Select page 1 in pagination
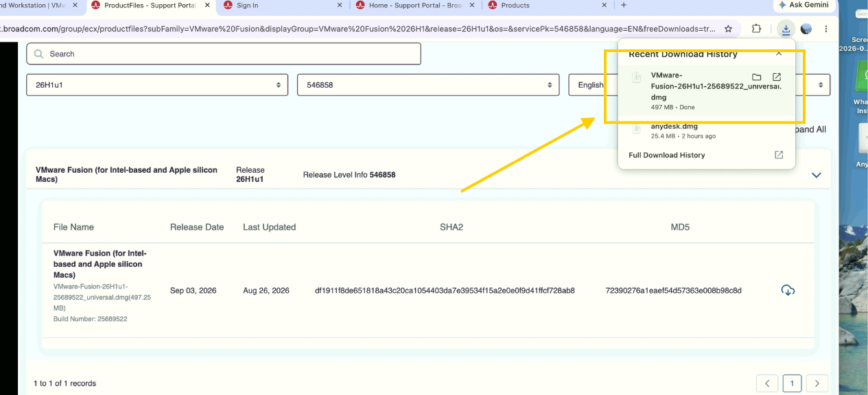This screenshot has width=868, height=395. pyautogui.click(x=792, y=383)
